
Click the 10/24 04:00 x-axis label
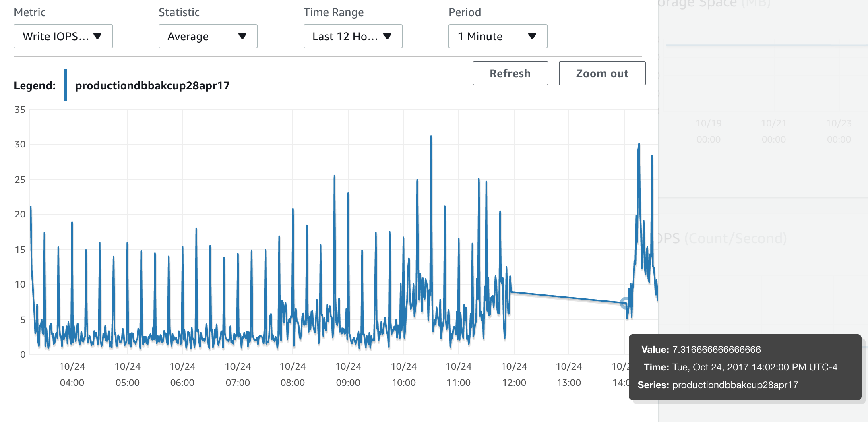point(72,374)
